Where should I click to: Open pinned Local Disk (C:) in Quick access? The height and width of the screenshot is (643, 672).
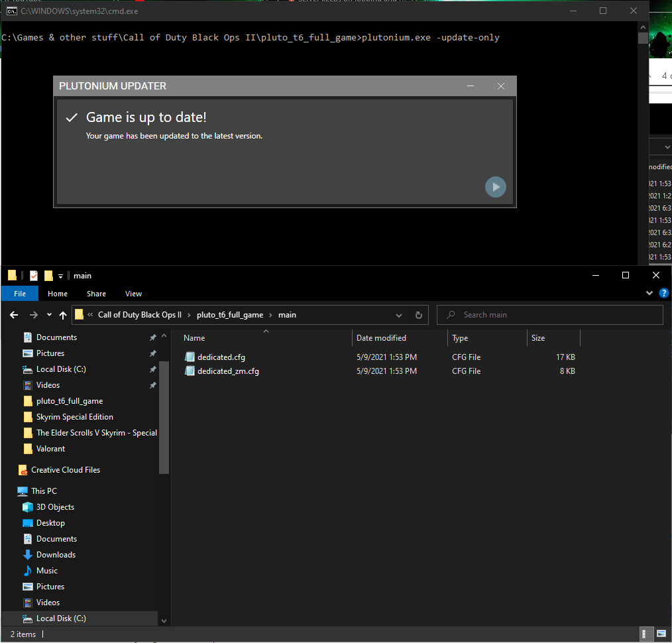(61, 369)
